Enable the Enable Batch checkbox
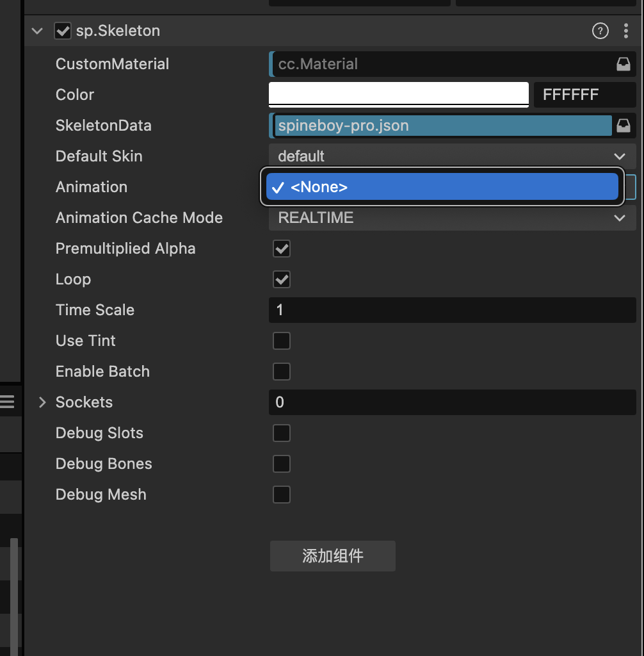 [x=282, y=372]
